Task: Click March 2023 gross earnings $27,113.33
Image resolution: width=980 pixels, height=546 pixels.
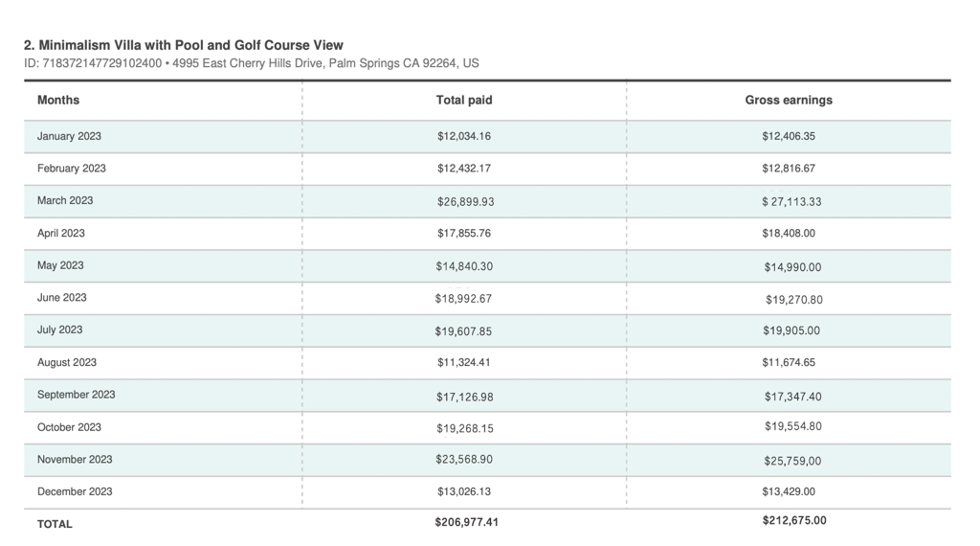Action: (x=791, y=202)
